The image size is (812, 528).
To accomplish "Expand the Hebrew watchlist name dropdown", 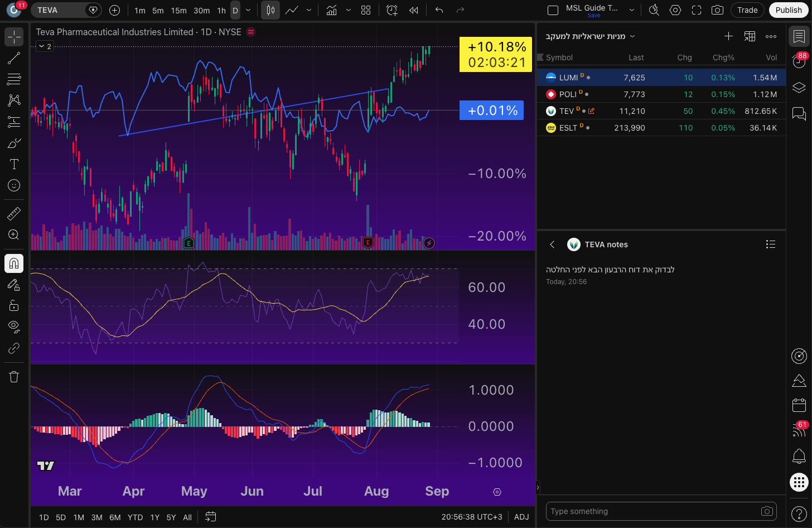I will click(632, 36).
